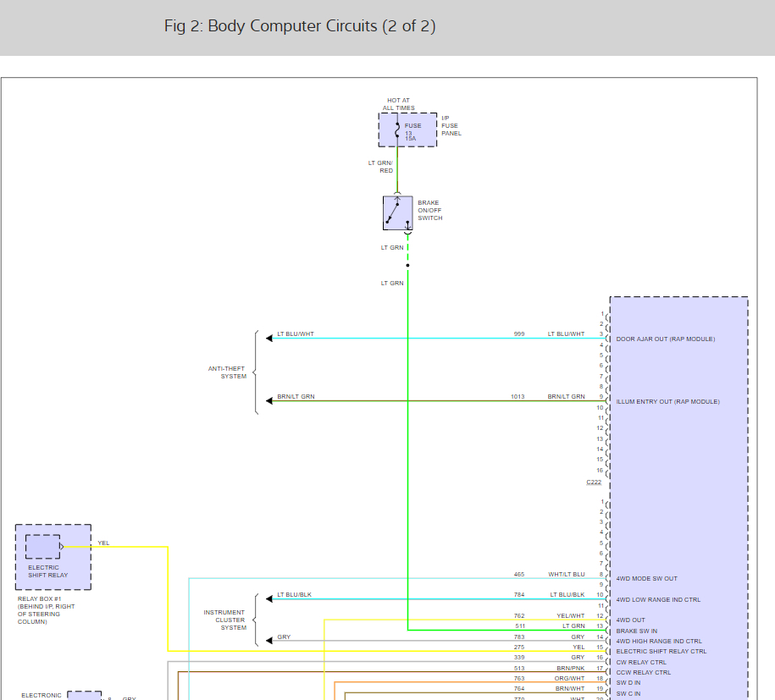
Task: Click the BRN/WHT wire color label
Action: [570, 689]
